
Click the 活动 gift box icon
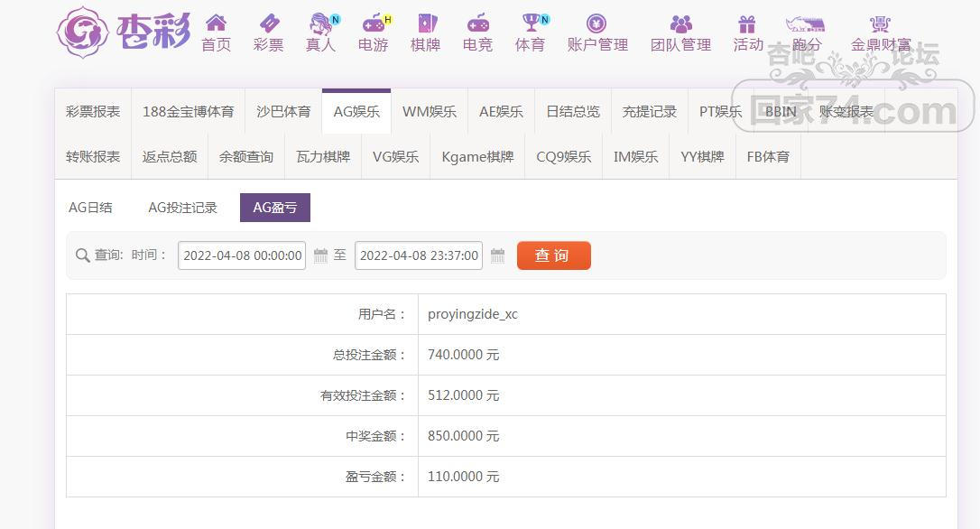(x=747, y=23)
